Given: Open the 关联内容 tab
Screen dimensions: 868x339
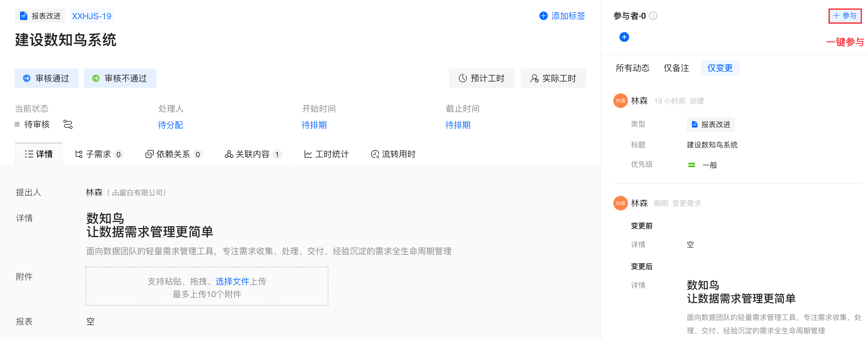Looking at the screenshot, I should (x=253, y=154).
